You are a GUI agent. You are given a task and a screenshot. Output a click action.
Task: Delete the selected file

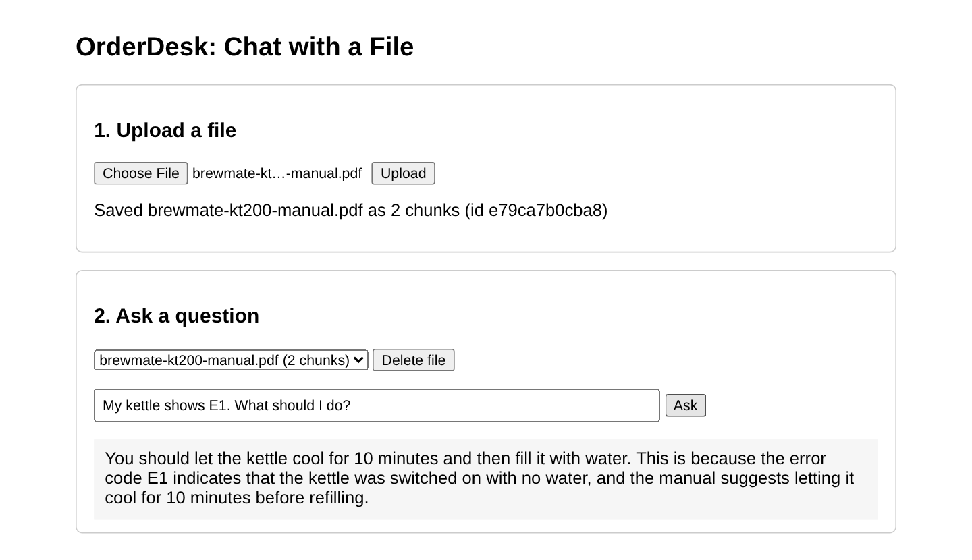413,360
